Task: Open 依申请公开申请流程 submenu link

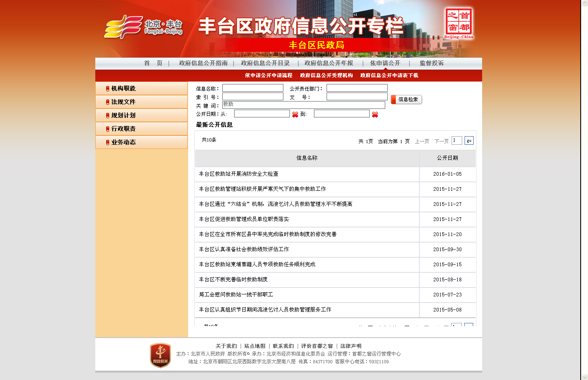Action: (x=269, y=75)
